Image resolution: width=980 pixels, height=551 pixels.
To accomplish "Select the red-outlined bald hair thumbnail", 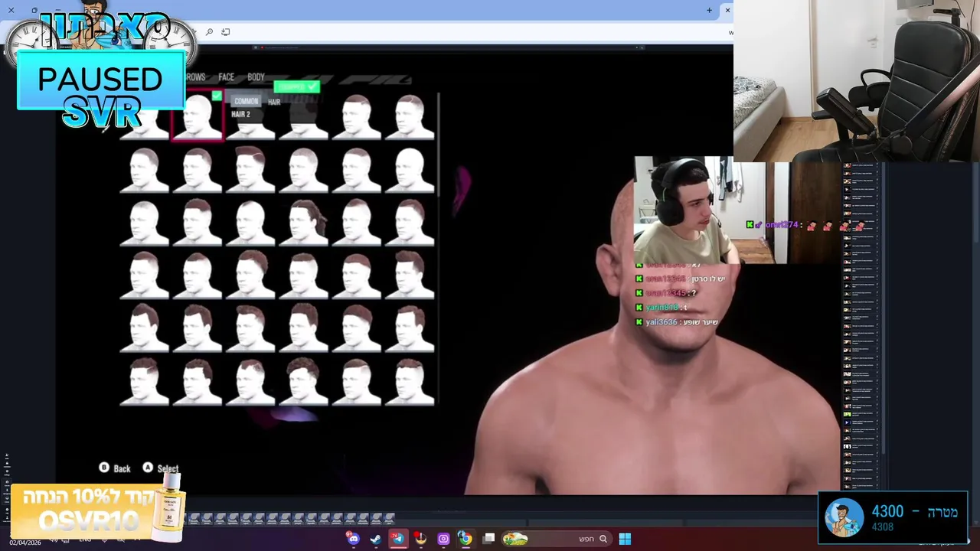I will (x=198, y=116).
